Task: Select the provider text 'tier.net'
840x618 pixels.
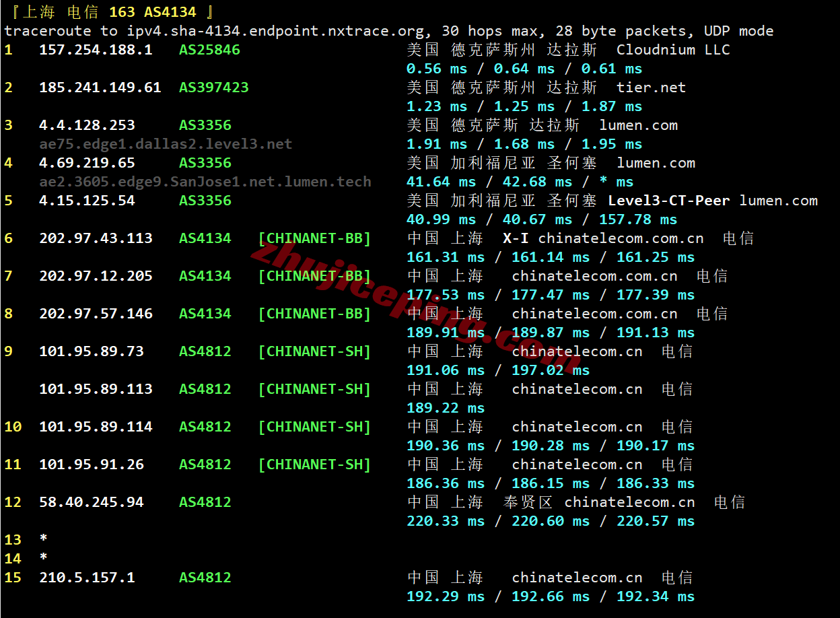Action: pos(651,88)
